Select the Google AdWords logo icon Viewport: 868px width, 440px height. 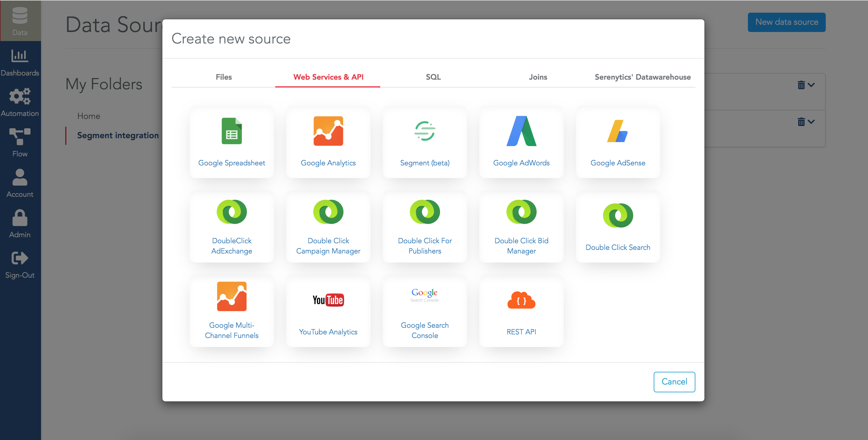(521, 131)
